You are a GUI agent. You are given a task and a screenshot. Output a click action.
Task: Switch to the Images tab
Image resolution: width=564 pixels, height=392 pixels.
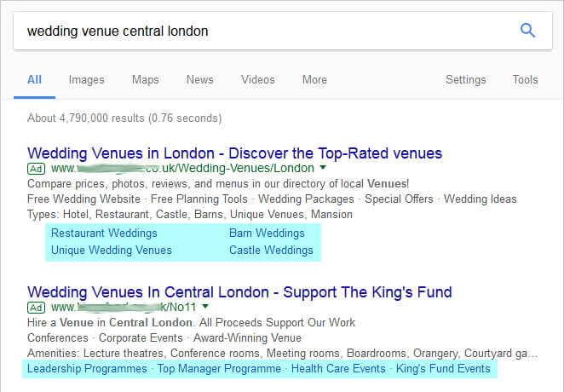coord(86,79)
